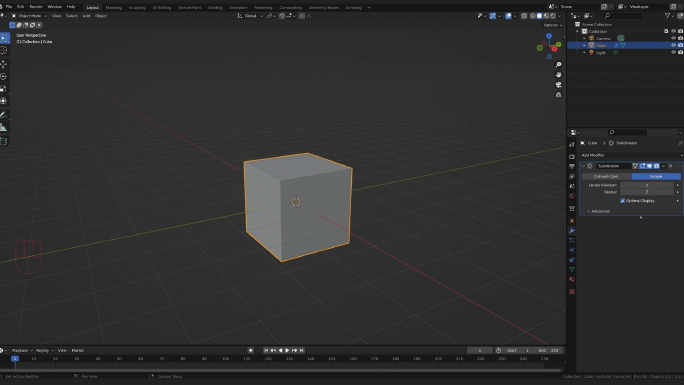
Task: Select Catmull-Clark subdivision type
Action: [606, 176]
